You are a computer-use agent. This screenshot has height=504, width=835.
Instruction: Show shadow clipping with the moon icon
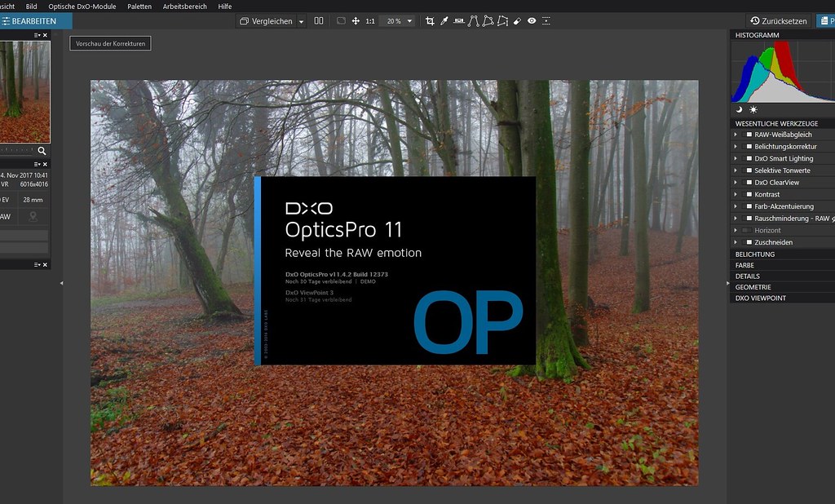(x=739, y=110)
